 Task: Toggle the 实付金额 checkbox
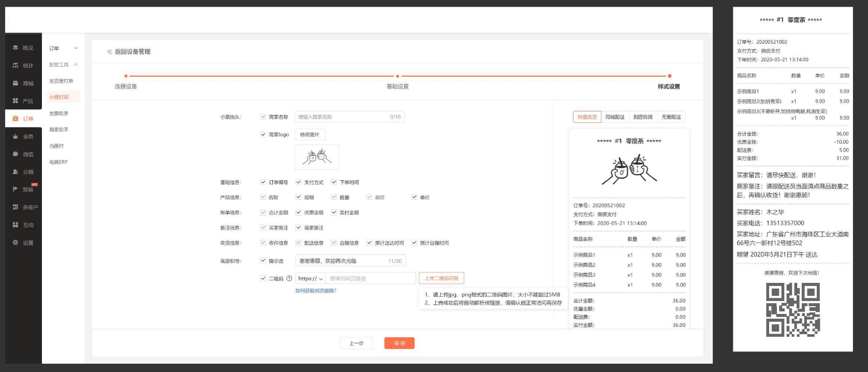[334, 212]
